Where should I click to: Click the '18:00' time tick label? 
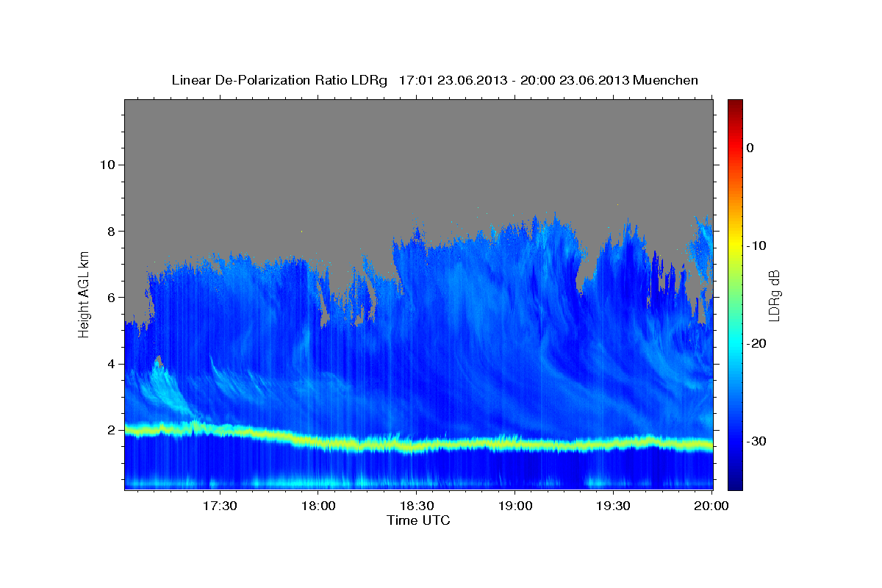[318, 506]
